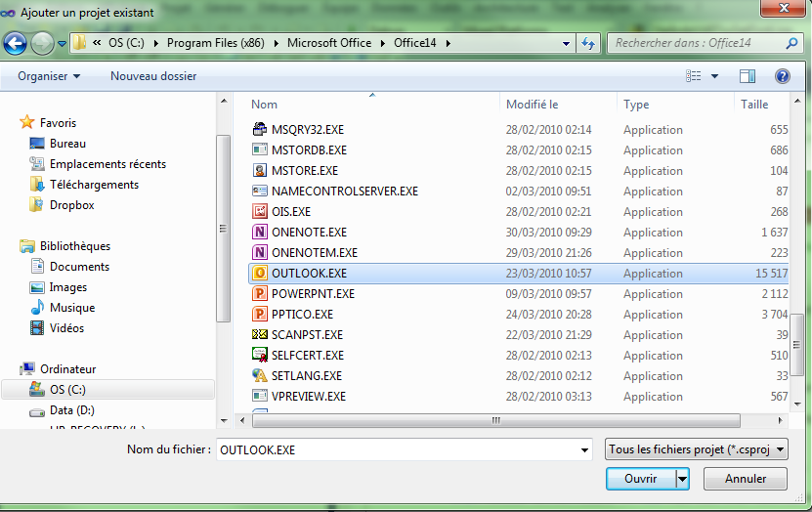Click the MSTORE.EXE file icon
The width and height of the screenshot is (812, 512).
260,170
